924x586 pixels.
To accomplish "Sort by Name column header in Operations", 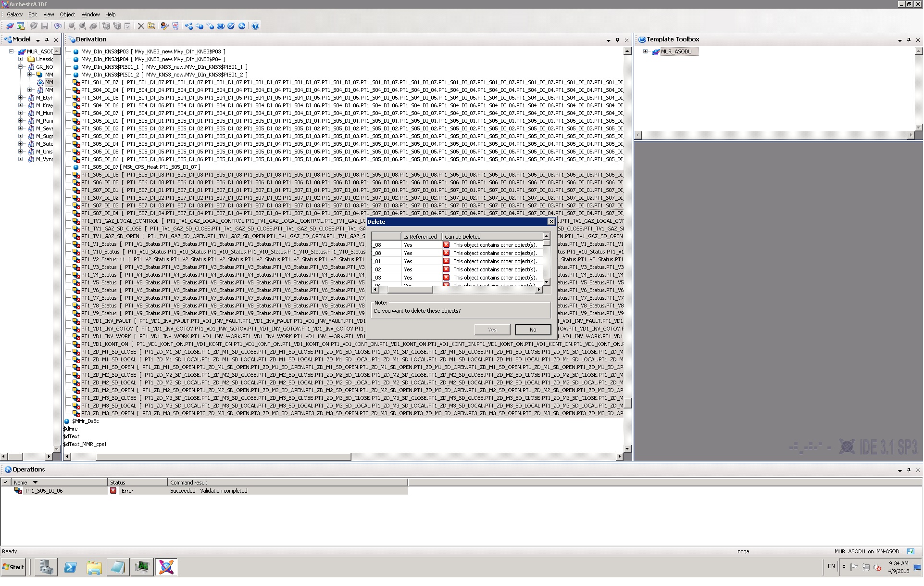I will (21, 483).
